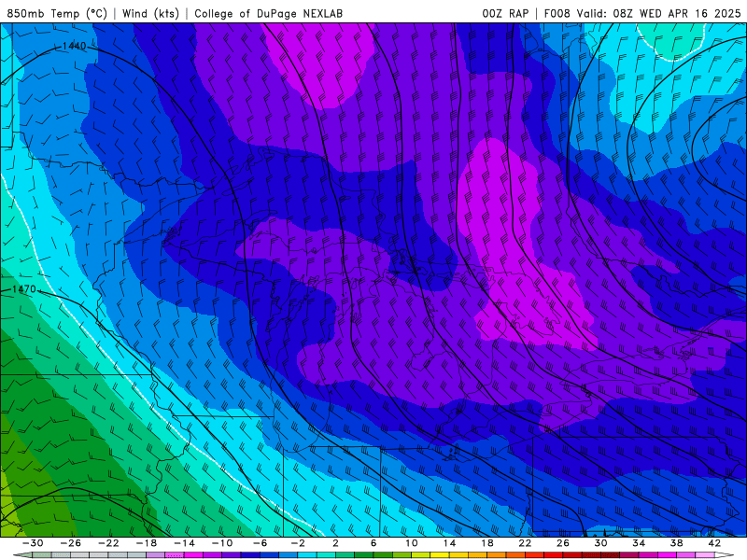Click the 34 color scale label

[x=639, y=543]
